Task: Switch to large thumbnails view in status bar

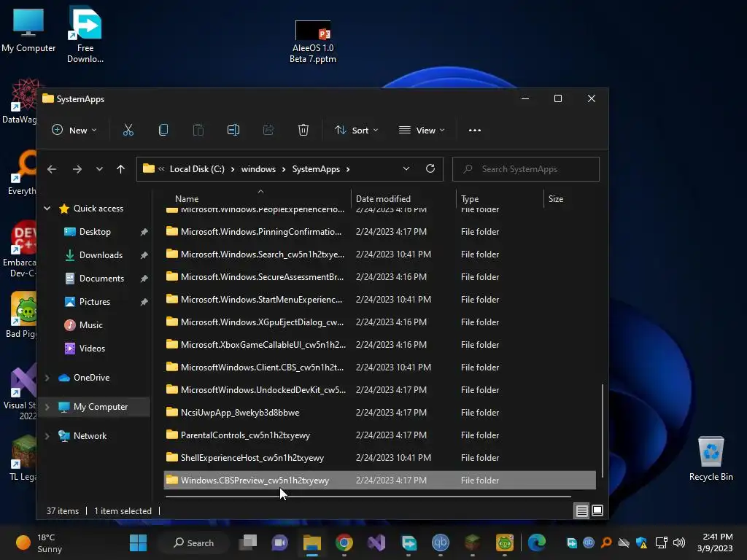Action: [597, 511]
